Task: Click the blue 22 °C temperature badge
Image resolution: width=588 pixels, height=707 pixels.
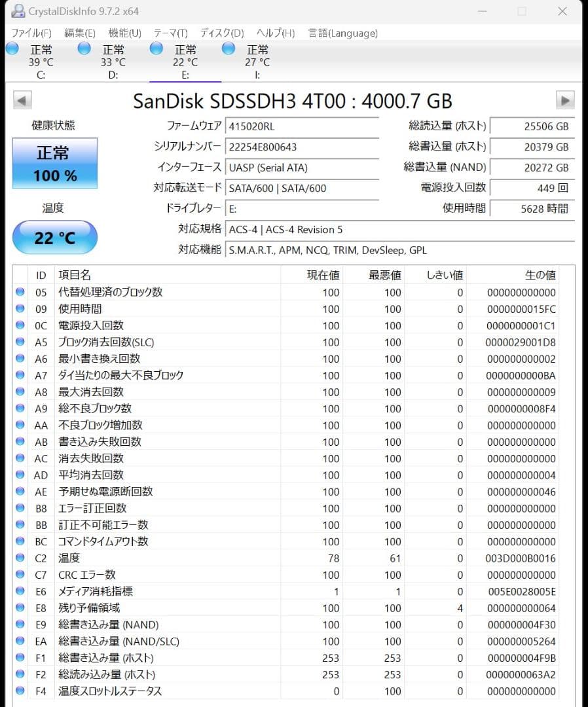Action: pyautogui.click(x=54, y=237)
